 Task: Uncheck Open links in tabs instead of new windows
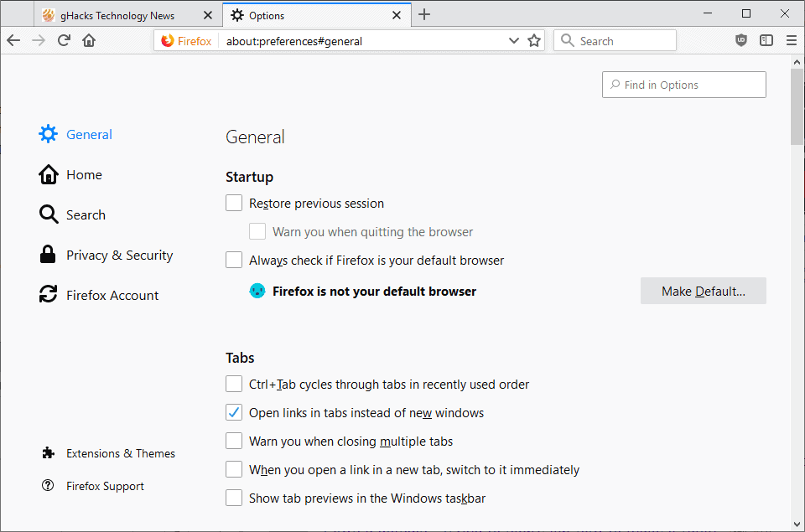[x=234, y=413]
